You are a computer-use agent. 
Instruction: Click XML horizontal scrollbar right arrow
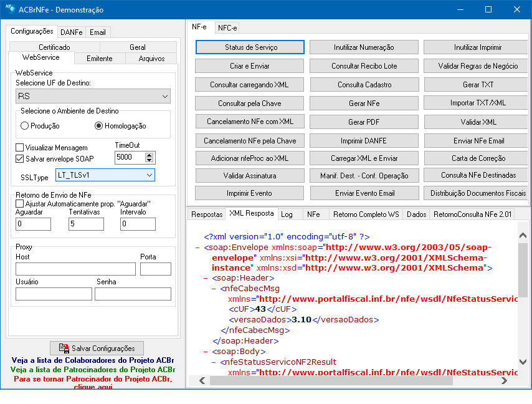click(504, 380)
